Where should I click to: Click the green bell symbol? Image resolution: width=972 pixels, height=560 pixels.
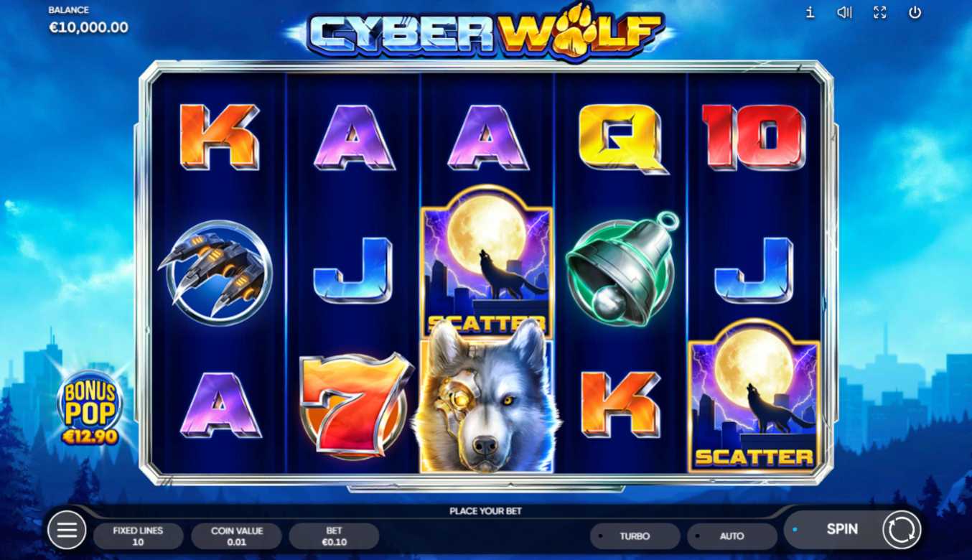(622, 268)
